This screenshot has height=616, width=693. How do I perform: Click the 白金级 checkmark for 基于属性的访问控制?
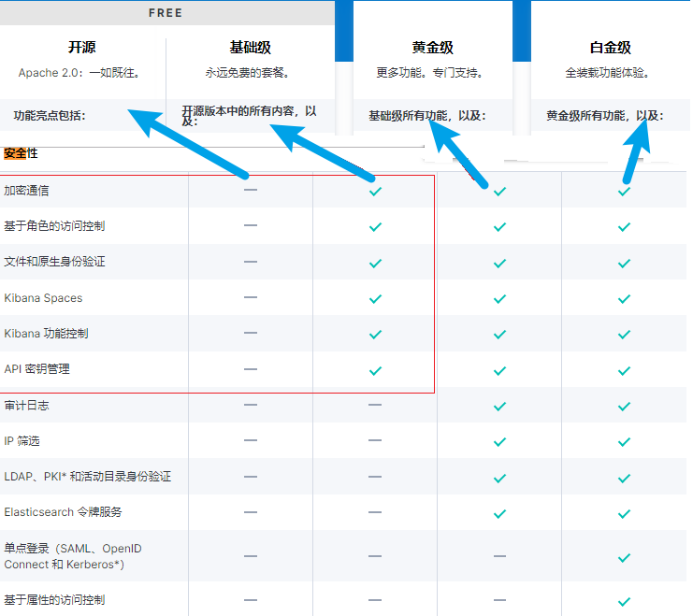click(x=624, y=601)
